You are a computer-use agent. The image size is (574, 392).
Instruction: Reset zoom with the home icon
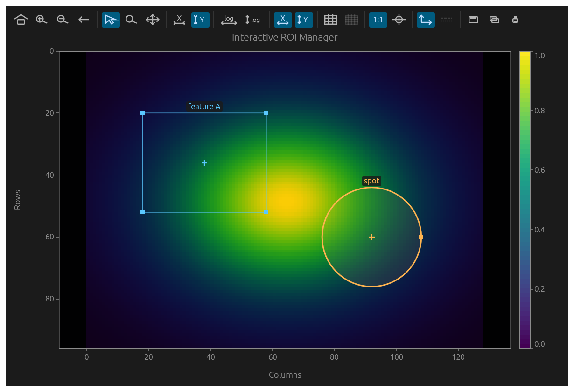pyautogui.click(x=21, y=20)
